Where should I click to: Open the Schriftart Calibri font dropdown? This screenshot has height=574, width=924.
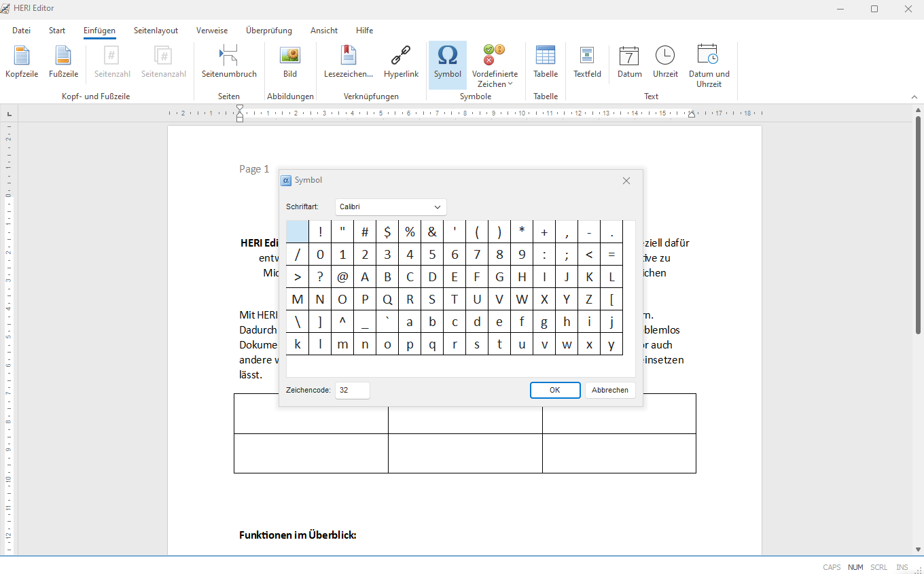pos(391,207)
